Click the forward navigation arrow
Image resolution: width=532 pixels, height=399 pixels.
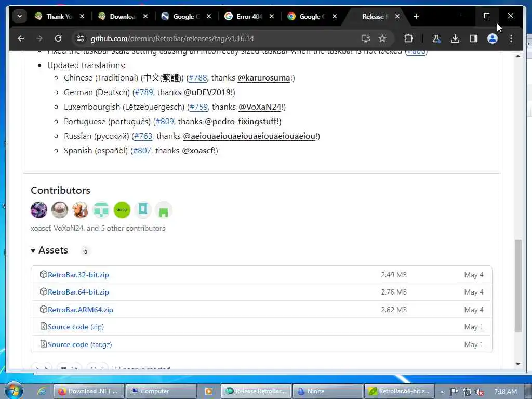coord(39,38)
